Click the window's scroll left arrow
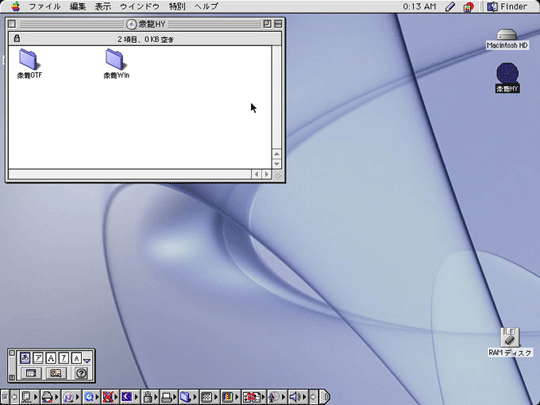The image size is (540, 405). [256, 174]
